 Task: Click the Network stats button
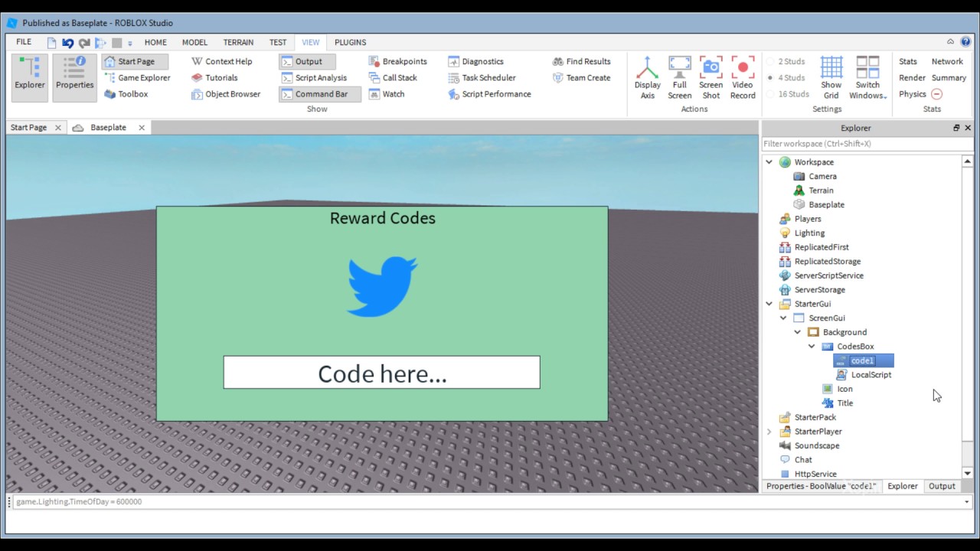947,61
